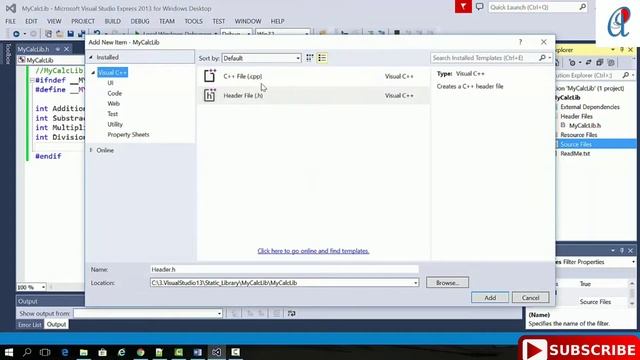Open the Toolbox side tab
This screenshot has width=640, height=360.
point(7,54)
